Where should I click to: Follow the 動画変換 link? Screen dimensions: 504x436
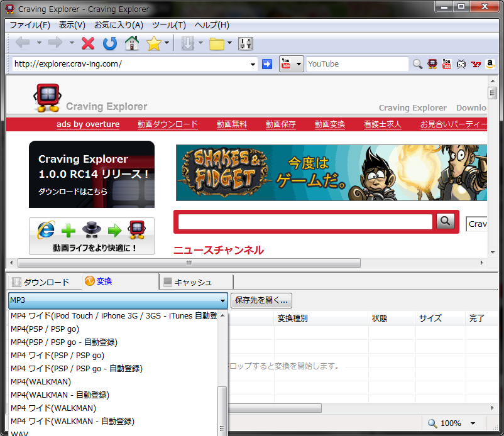point(330,124)
